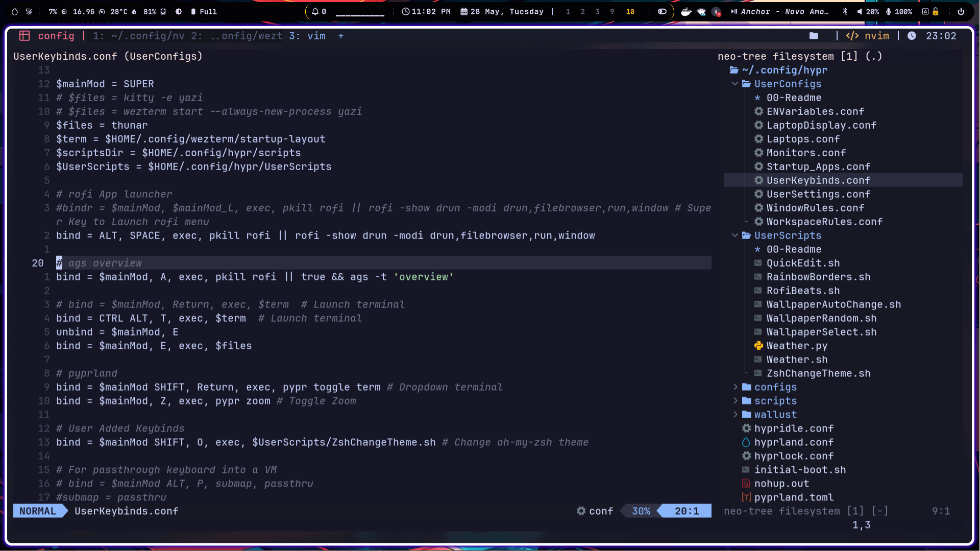Image resolution: width=980 pixels, height=551 pixels.
Task: Open the calendar date 28 May
Action: (x=502, y=12)
